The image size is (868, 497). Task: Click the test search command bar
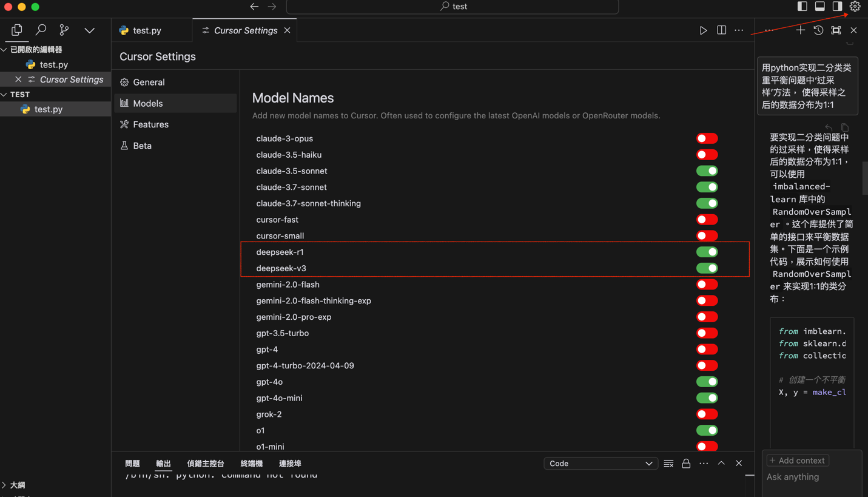pyautogui.click(x=453, y=7)
